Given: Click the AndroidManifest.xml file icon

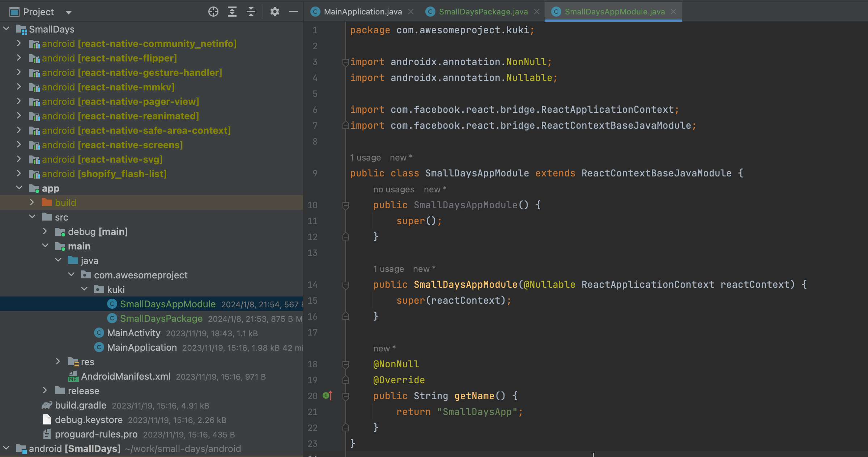Looking at the screenshot, I should click(x=73, y=376).
